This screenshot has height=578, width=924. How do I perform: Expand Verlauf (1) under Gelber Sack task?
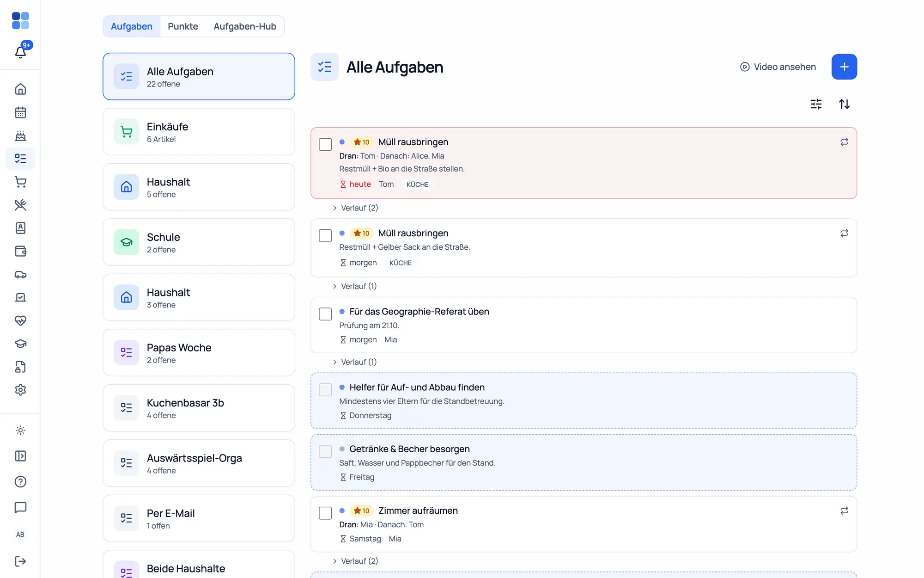tap(355, 286)
